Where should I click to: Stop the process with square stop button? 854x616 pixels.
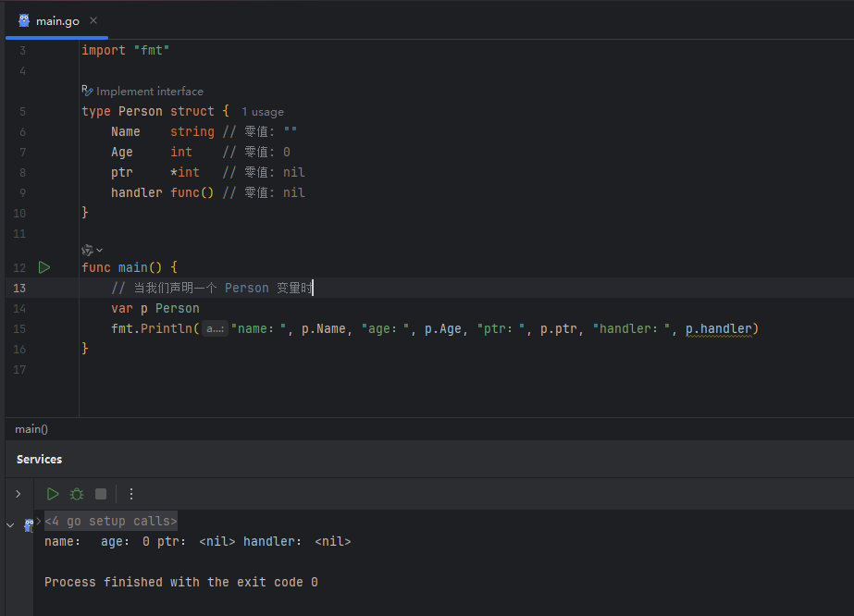(x=101, y=494)
